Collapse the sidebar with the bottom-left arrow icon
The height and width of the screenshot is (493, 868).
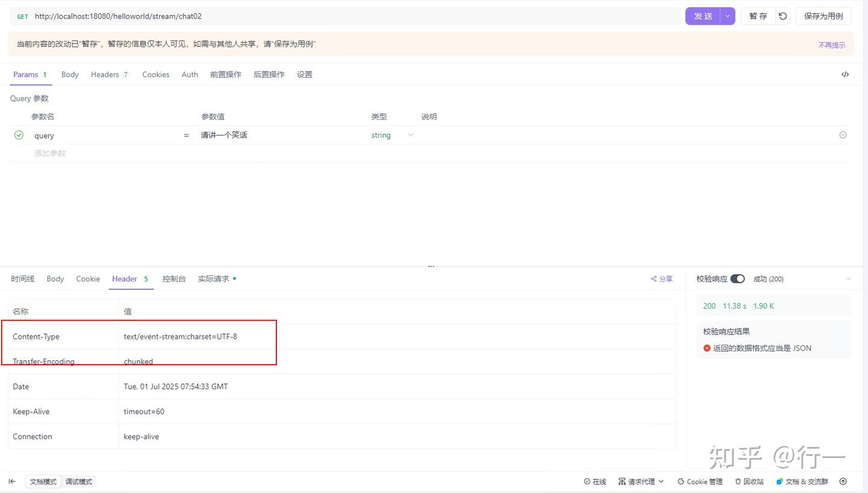click(12, 481)
